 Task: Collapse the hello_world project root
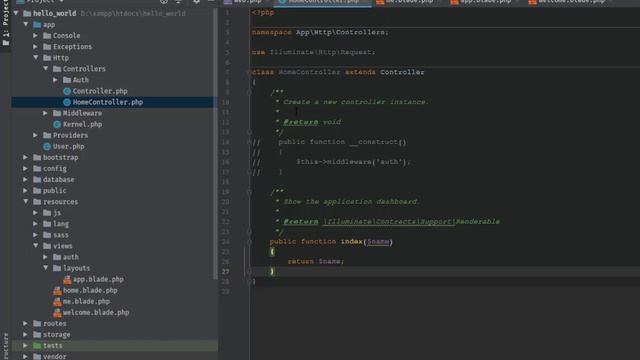[16, 13]
